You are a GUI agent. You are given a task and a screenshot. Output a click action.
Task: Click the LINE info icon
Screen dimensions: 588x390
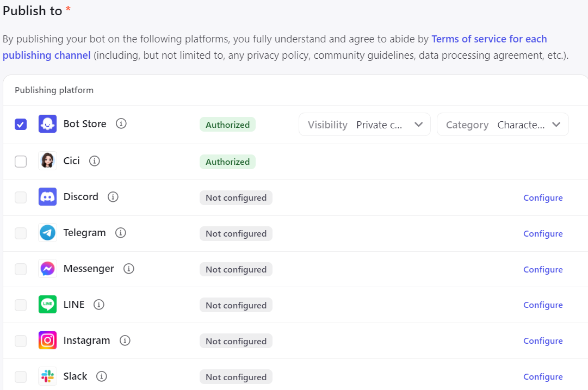pos(99,305)
